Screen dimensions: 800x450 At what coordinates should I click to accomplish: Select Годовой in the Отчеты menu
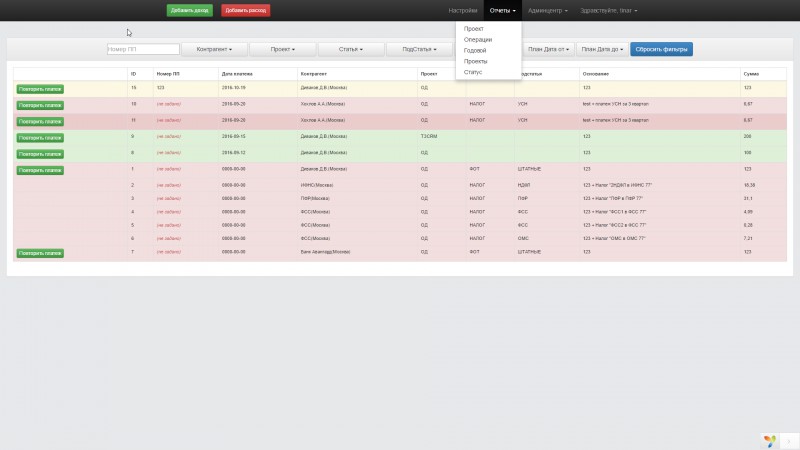474,51
